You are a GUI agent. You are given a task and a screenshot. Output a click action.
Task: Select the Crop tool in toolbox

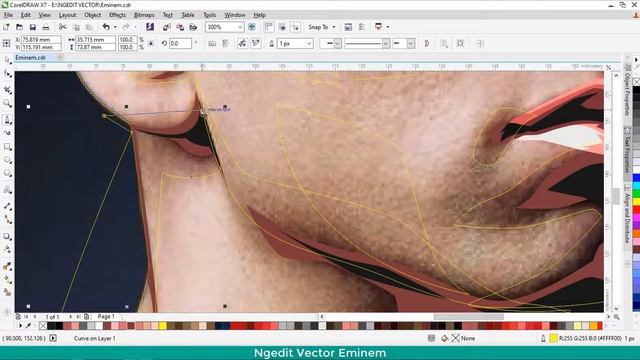tap(7, 90)
